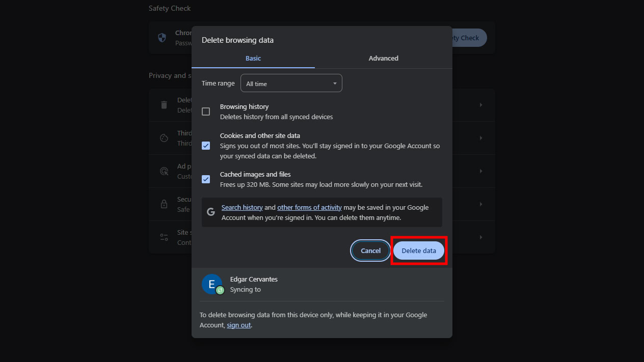This screenshot has height=362, width=644.
Task: Click the Frees up 320 MB description
Action: (x=321, y=184)
